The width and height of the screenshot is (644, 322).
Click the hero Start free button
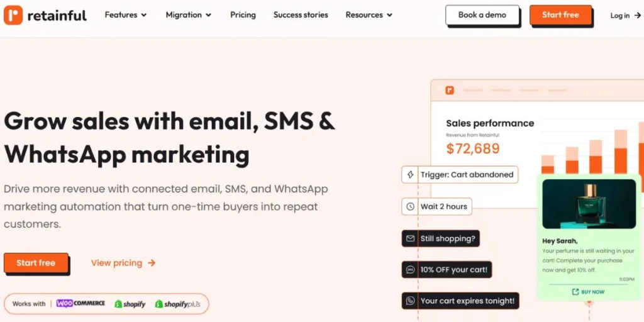click(x=36, y=263)
